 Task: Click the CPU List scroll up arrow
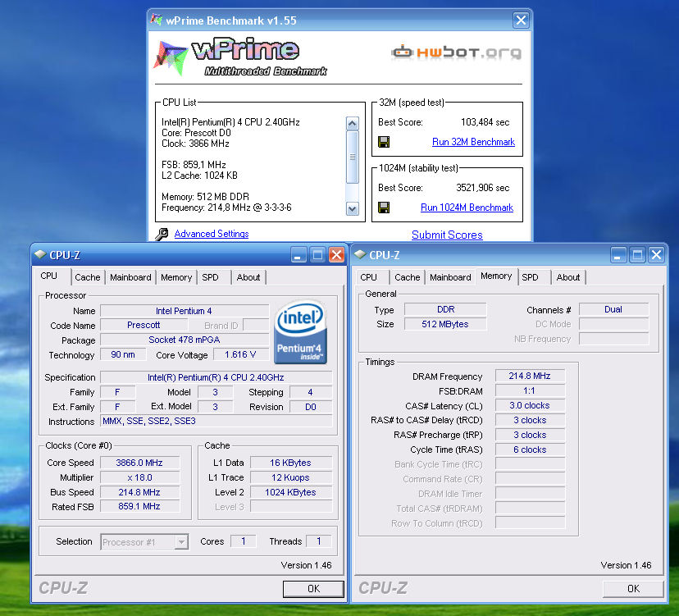tap(353, 124)
